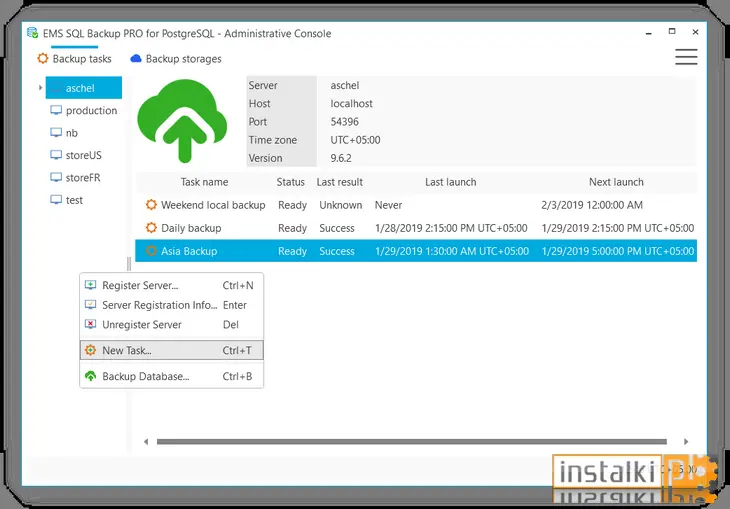Click the Version value 9.6.2
This screenshot has width=730, height=509.
point(341,158)
